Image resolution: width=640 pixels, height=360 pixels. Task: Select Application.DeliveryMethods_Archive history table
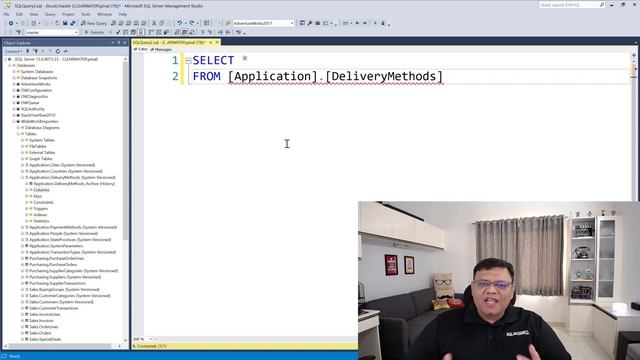pos(74,184)
